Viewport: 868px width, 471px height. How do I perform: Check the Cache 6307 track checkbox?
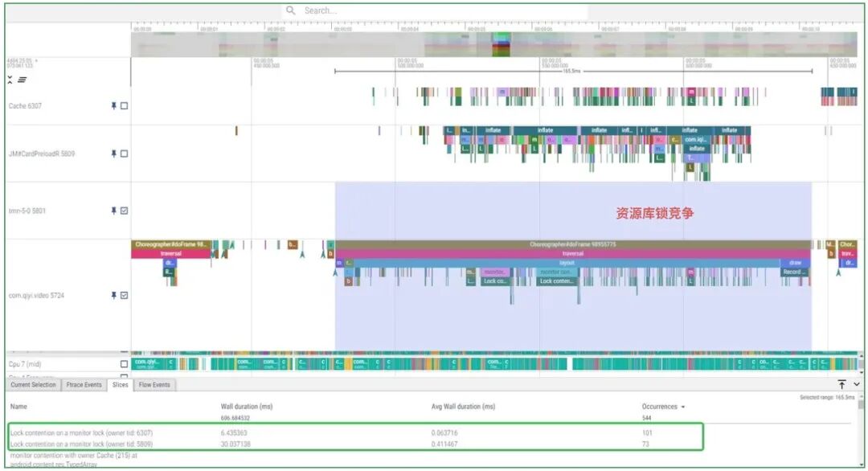point(124,106)
